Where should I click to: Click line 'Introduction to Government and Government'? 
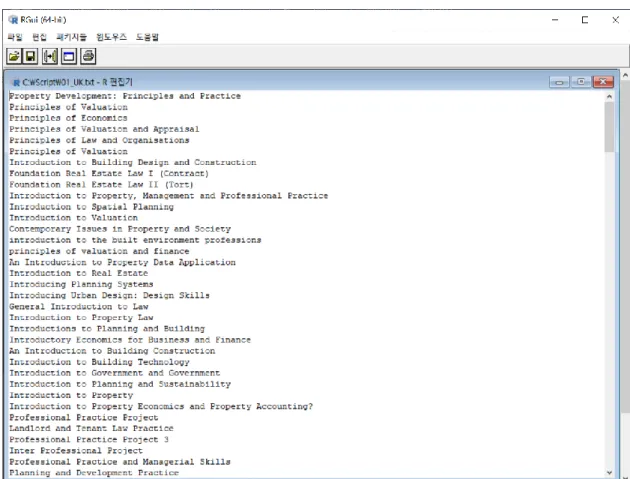(x=115, y=373)
